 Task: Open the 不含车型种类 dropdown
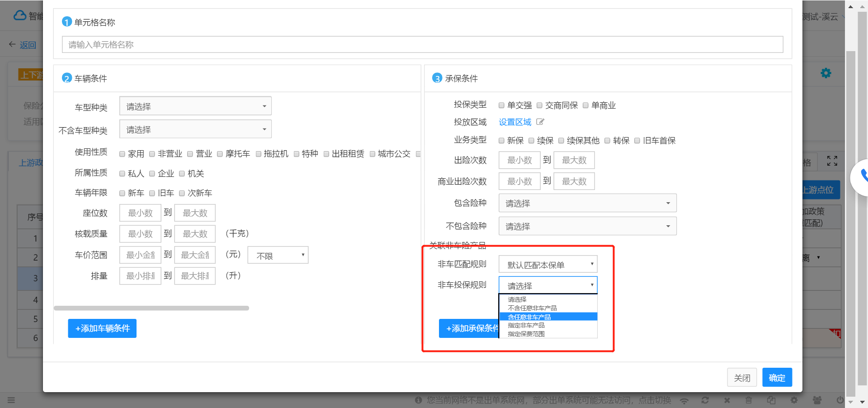(x=195, y=129)
